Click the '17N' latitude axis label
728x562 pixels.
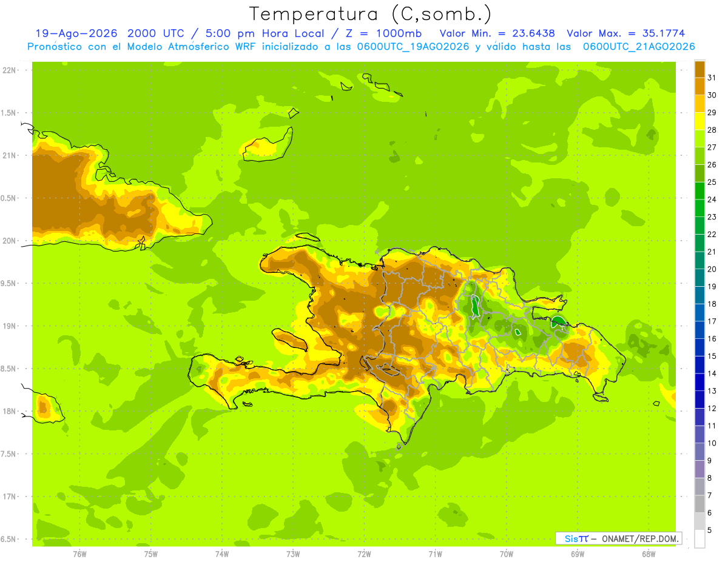click(x=10, y=497)
